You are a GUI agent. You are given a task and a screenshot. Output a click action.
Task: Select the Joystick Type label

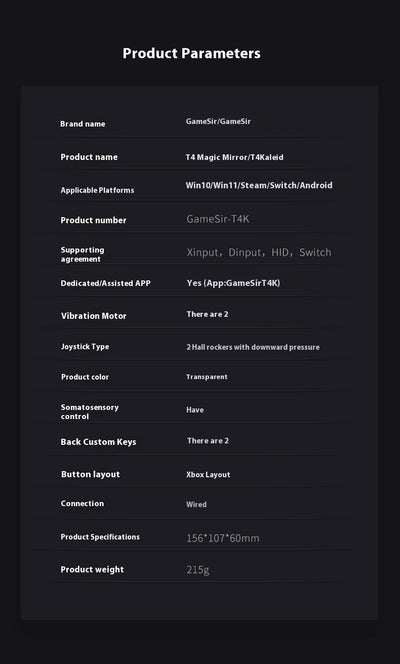85,347
